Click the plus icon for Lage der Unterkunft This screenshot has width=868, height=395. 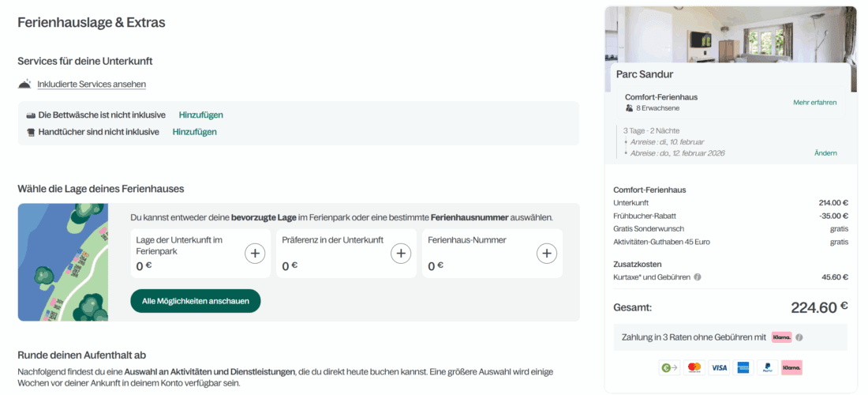[255, 254]
